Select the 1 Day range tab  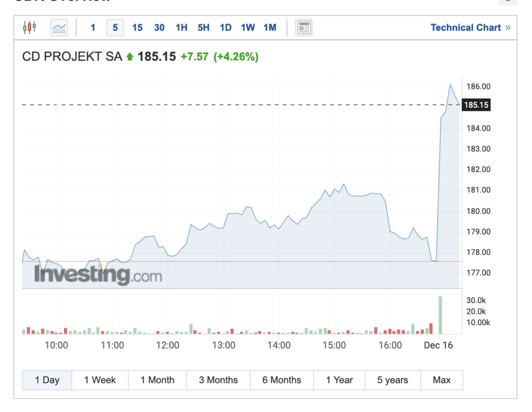tap(47, 380)
